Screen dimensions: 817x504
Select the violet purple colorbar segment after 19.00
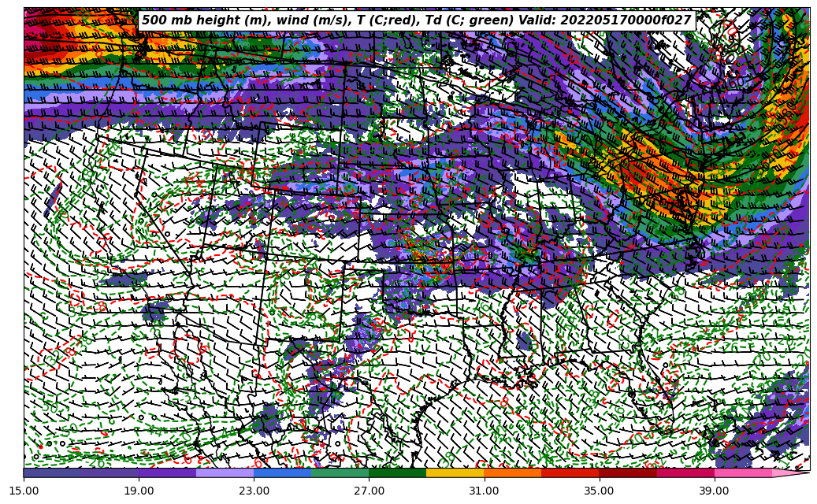tap(167, 472)
